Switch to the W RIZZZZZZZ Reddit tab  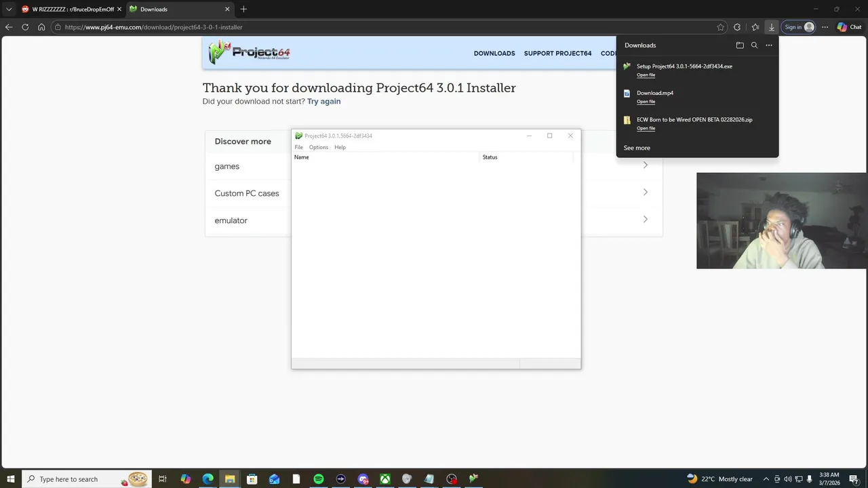pyautogui.click(x=73, y=9)
